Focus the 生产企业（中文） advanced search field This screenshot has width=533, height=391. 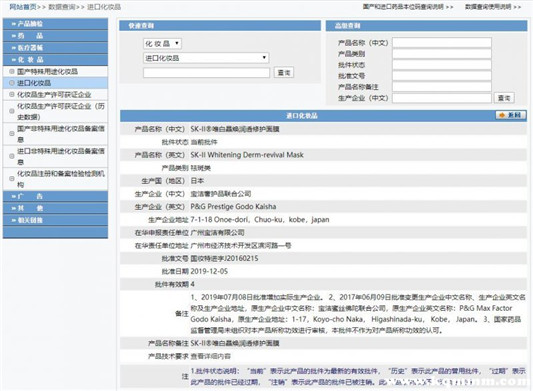442,98
